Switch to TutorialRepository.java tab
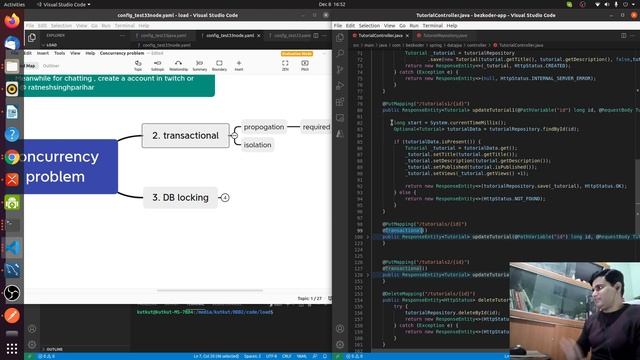 [x=445, y=36]
